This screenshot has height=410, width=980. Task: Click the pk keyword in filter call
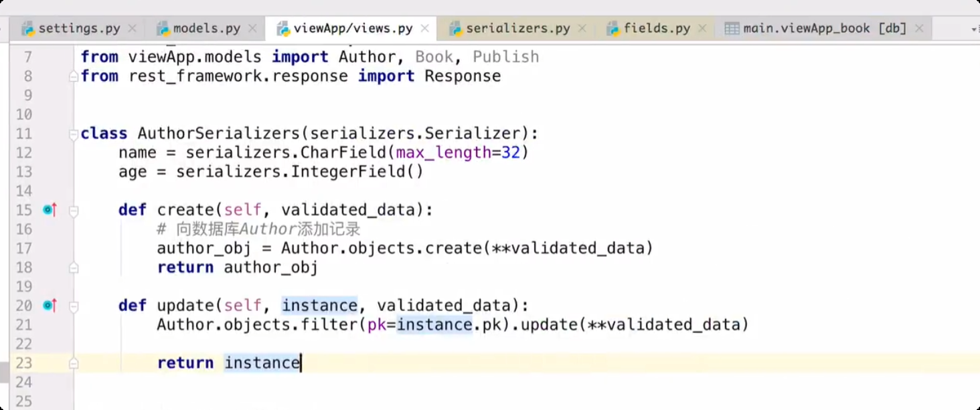click(376, 325)
